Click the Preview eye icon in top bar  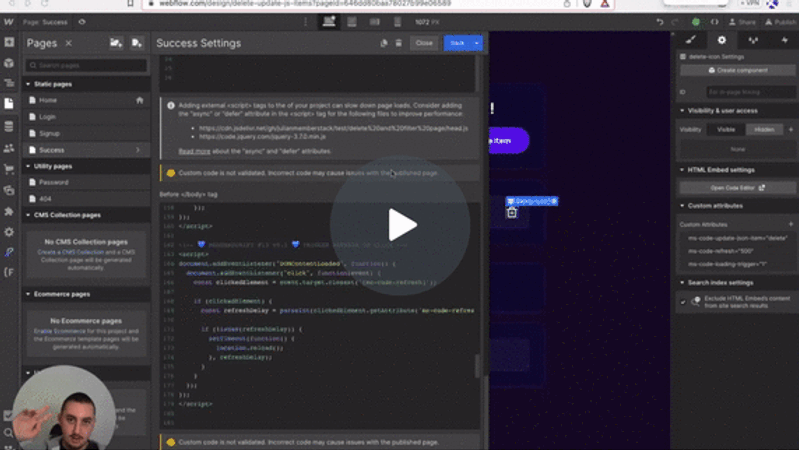82,22
